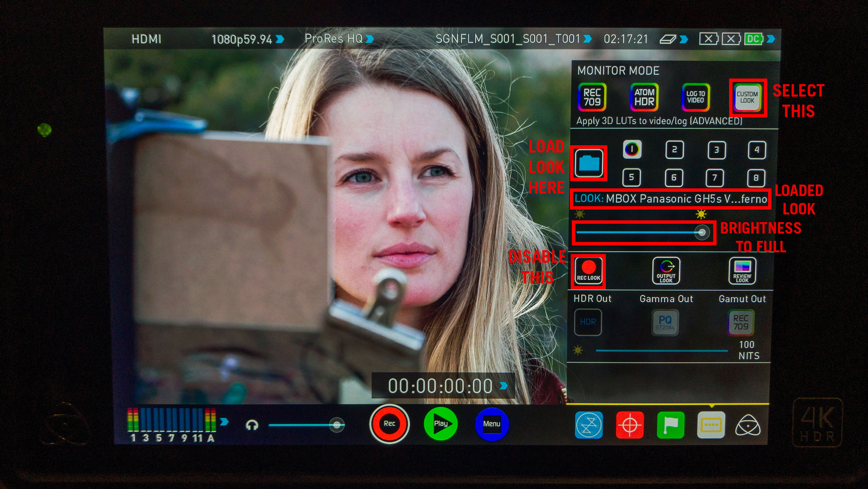This screenshot has width=868, height=489.
Task: Tap the sun icon beside NITS slider
Action: click(578, 350)
